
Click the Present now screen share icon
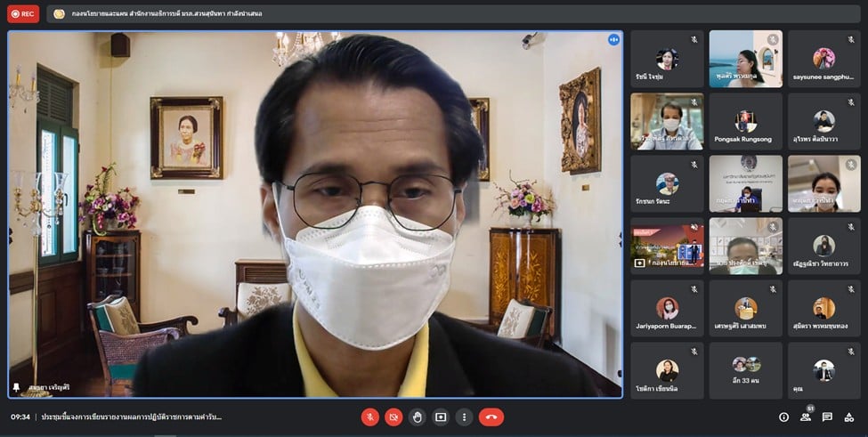pos(441,417)
